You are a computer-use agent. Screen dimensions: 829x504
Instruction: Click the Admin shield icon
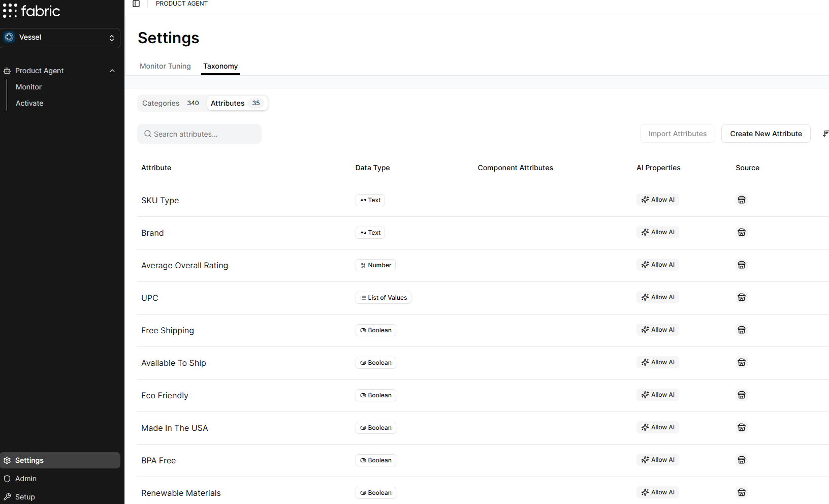tap(7, 479)
